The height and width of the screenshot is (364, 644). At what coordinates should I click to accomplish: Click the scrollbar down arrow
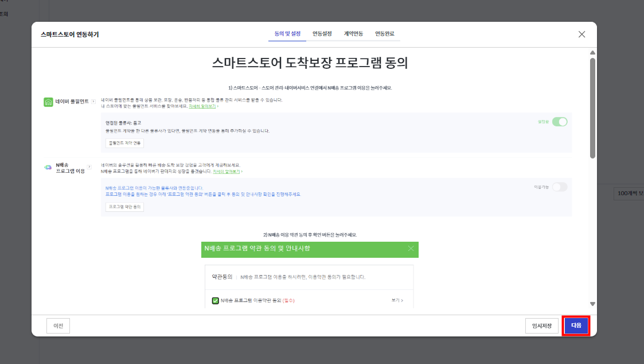point(592,304)
